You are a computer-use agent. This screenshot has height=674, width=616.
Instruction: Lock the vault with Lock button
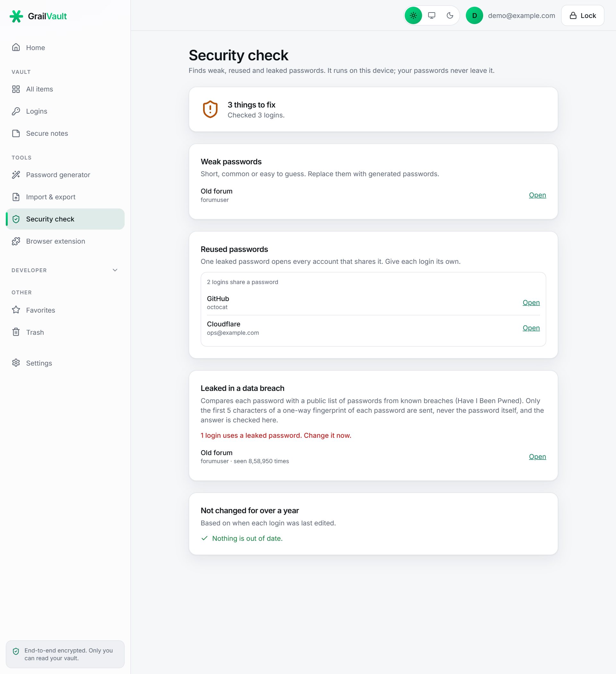click(x=582, y=15)
